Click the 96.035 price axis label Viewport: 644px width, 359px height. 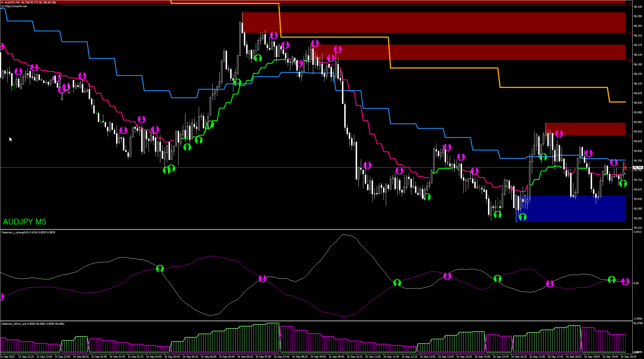(x=638, y=103)
